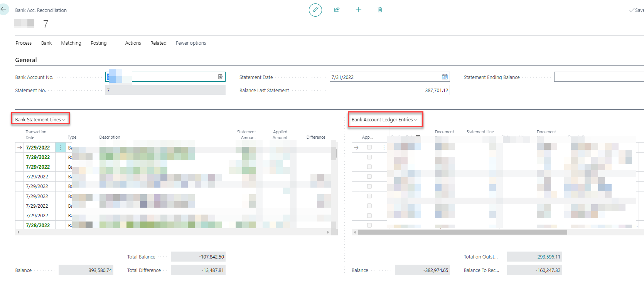The height and width of the screenshot is (282, 644).
Task: Click the Statement No. field
Action: [x=165, y=90]
